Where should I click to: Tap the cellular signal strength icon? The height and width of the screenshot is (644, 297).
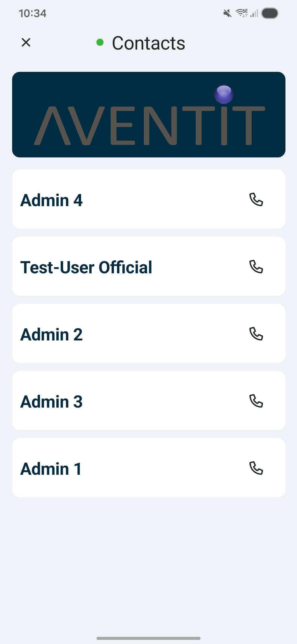click(254, 13)
